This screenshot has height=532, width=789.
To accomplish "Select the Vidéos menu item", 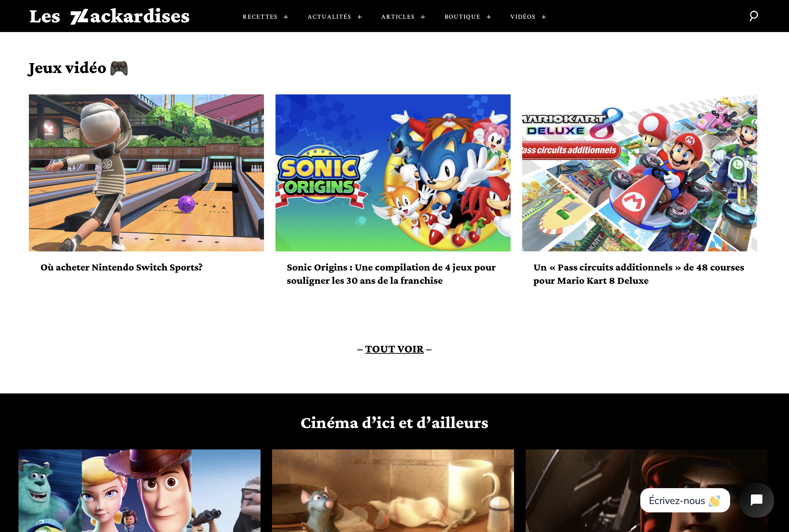I will click(x=523, y=17).
